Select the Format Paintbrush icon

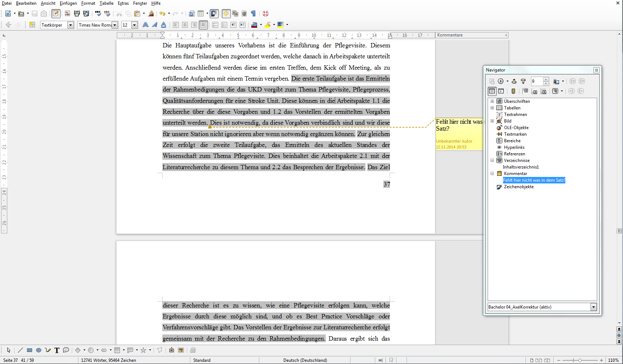pos(151,13)
